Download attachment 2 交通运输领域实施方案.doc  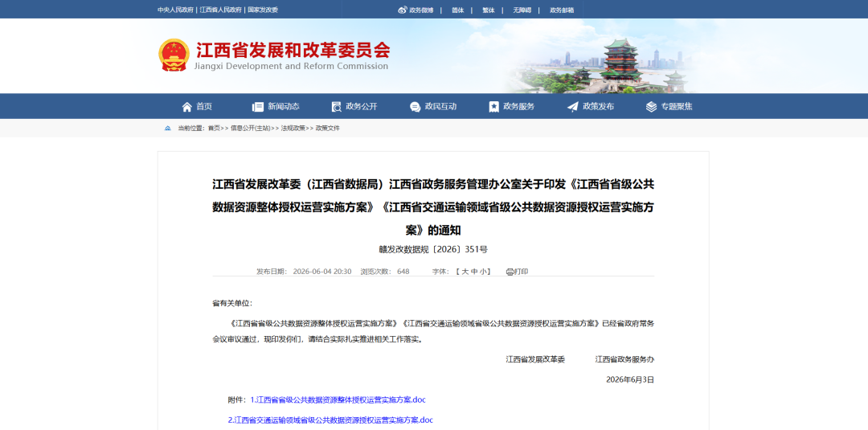tap(330, 420)
